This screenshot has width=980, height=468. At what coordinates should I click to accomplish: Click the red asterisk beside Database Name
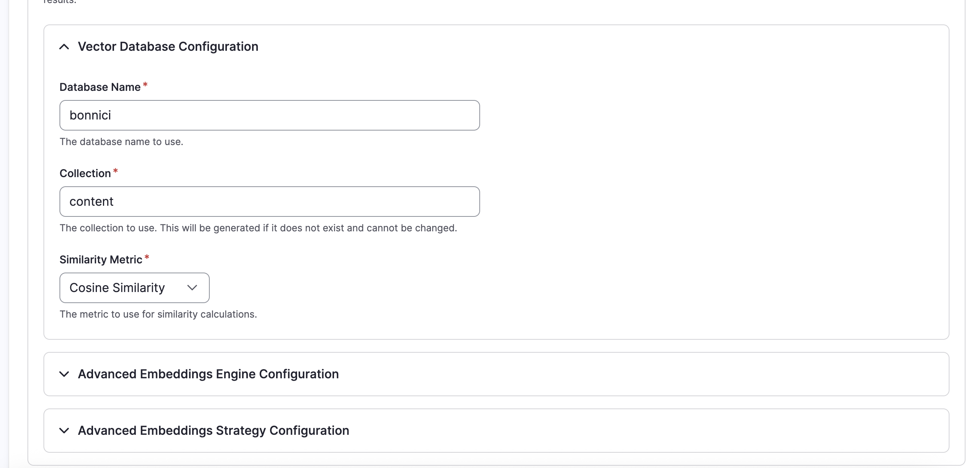tap(145, 84)
